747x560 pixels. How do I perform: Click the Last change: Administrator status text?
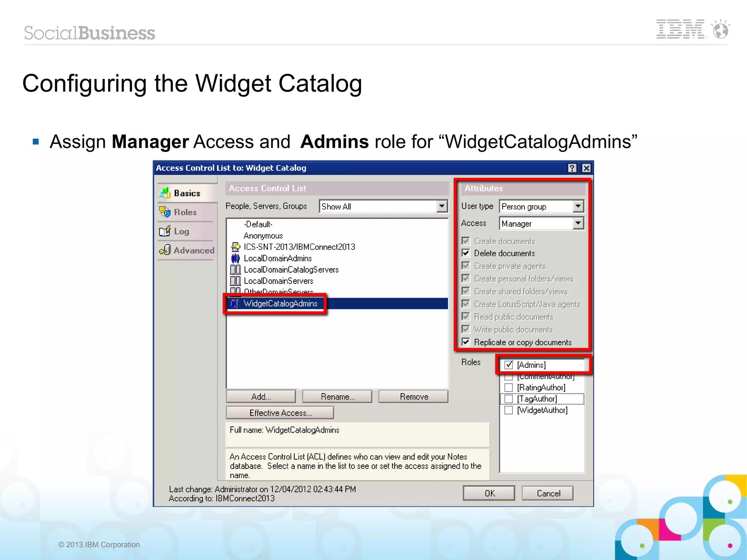pos(262,489)
